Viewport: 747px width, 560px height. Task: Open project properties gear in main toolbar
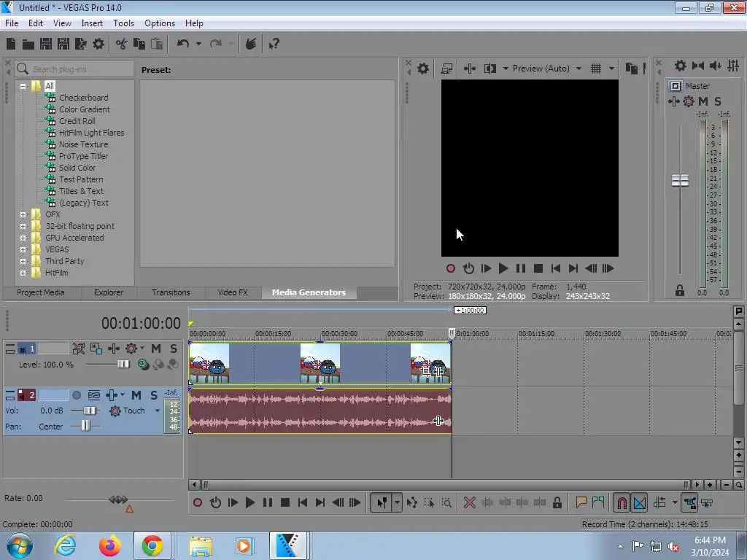click(98, 44)
